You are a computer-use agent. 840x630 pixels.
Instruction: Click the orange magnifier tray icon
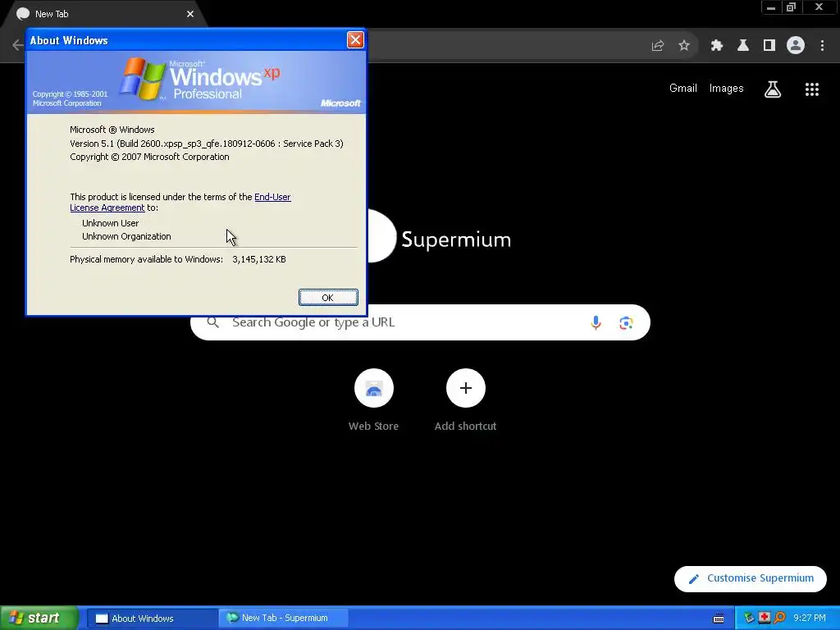[779, 618]
